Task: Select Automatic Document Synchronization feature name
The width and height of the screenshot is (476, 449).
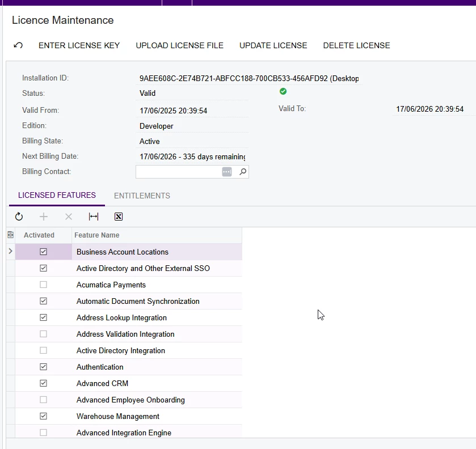Action: click(138, 301)
